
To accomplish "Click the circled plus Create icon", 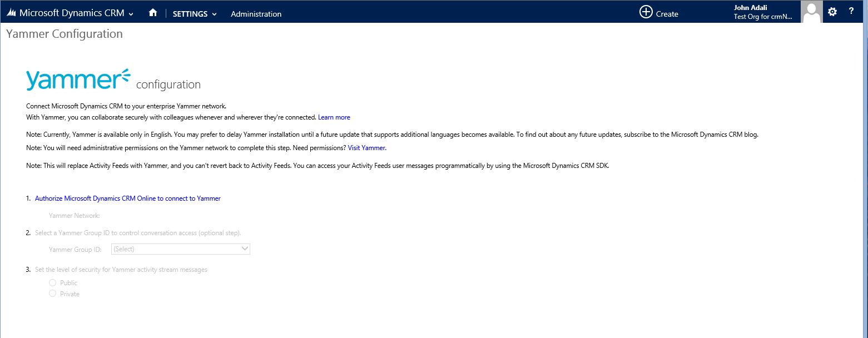I will (x=646, y=12).
